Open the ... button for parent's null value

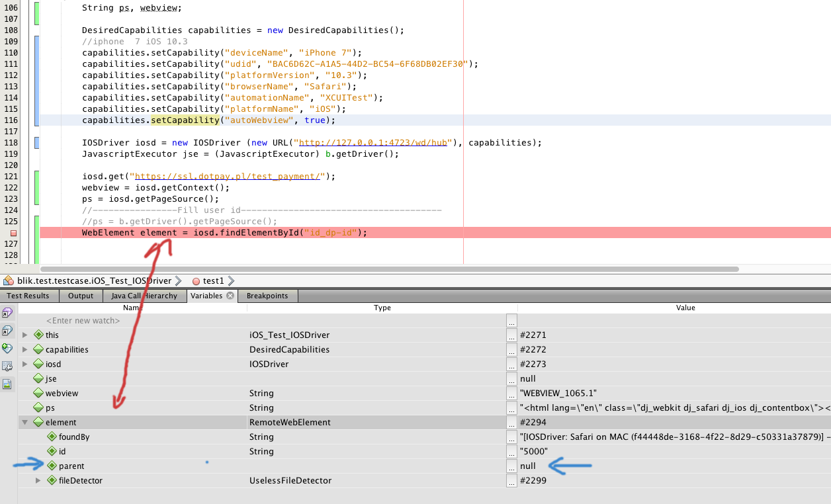511,466
